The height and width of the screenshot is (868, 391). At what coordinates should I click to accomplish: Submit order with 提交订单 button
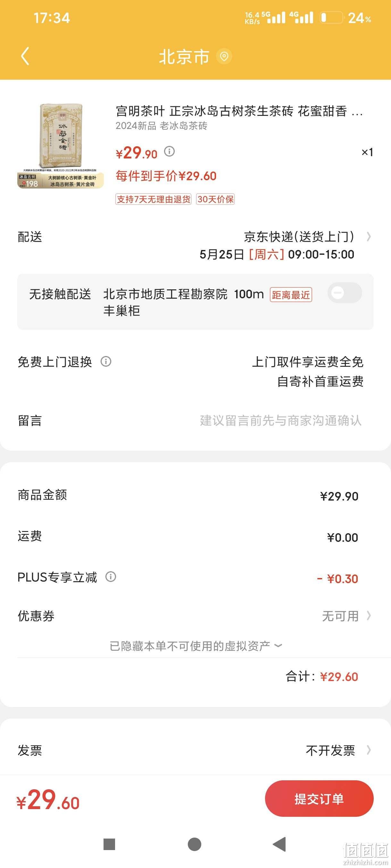(319, 799)
